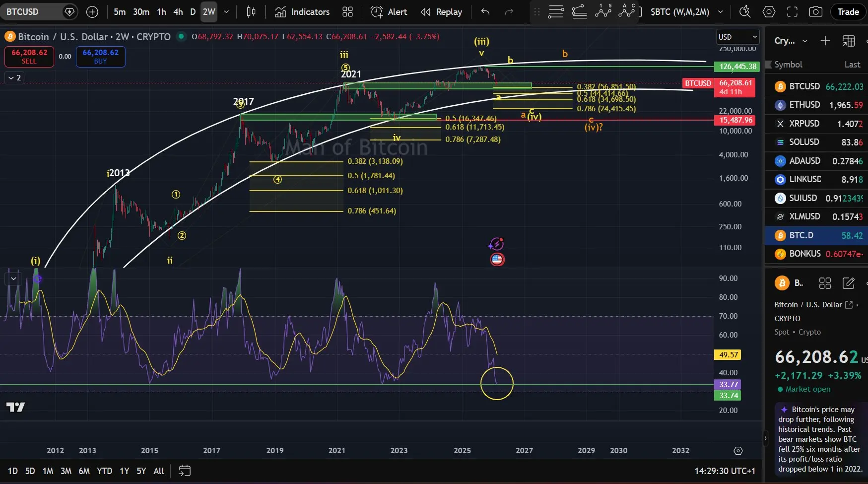
Task: Expand the Crypto watchlist name dropdown
Action: (791, 41)
